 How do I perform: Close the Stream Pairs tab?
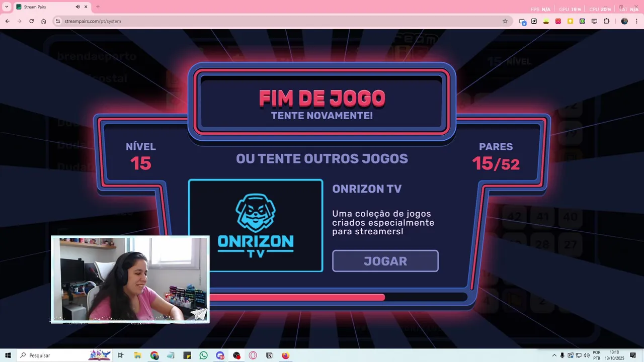point(86,7)
